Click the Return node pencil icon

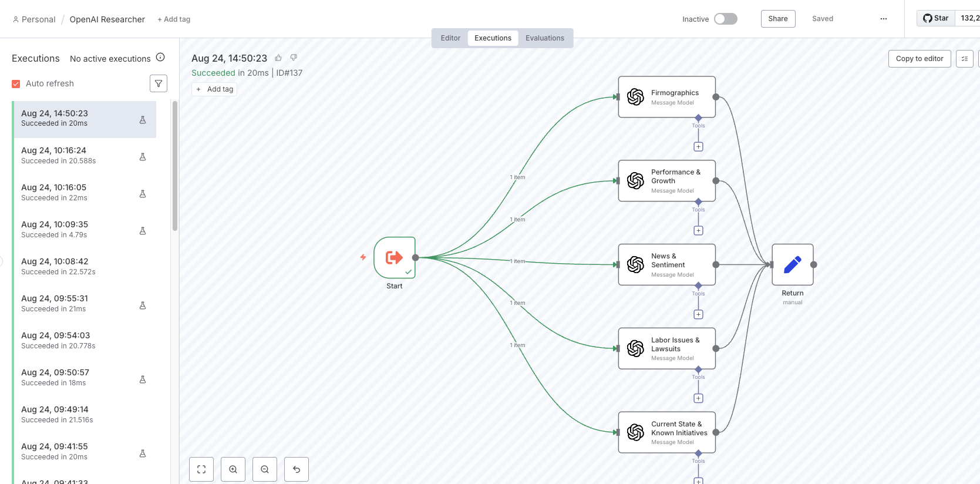[x=792, y=264]
